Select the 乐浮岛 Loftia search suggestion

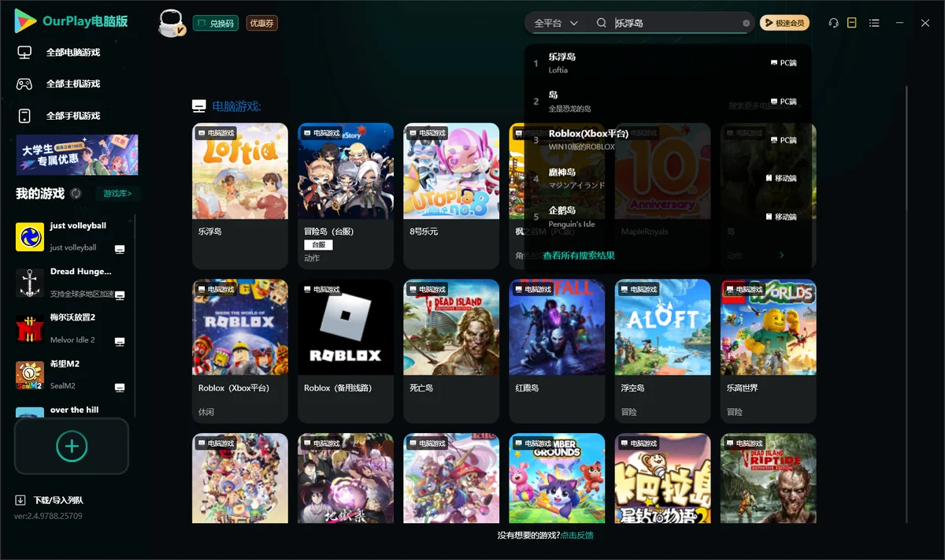[x=666, y=63]
